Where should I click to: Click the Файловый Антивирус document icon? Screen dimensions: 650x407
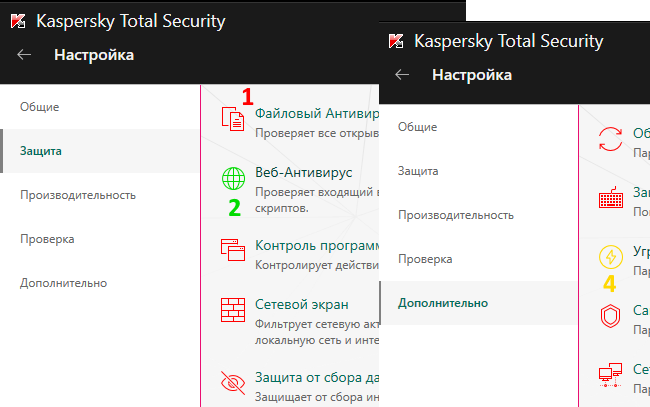click(233, 119)
